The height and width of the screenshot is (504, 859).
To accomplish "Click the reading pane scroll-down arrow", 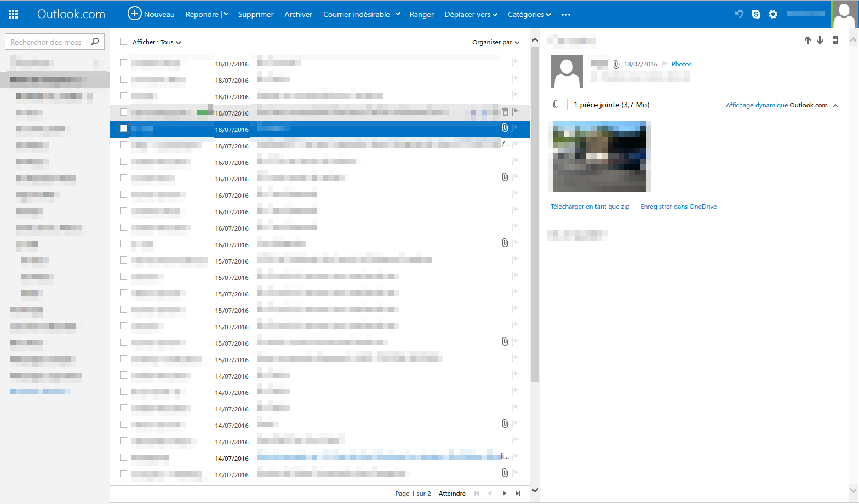I will 853,490.
